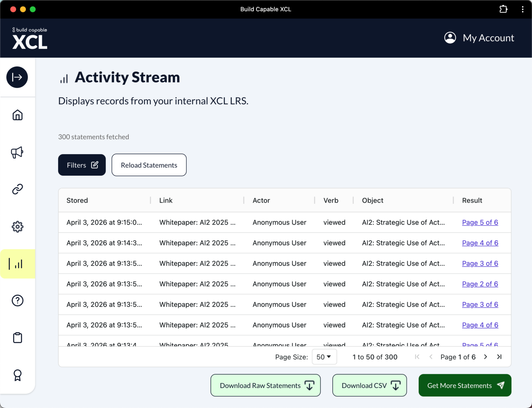Open the award ribbon icon in sidebar
Screen dimensions: 532x408
[17, 375]
